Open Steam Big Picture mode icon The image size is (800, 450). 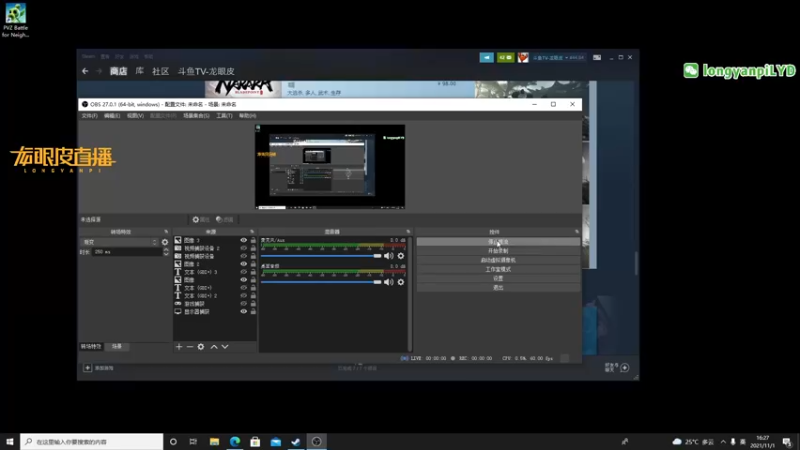pos(597,58)
